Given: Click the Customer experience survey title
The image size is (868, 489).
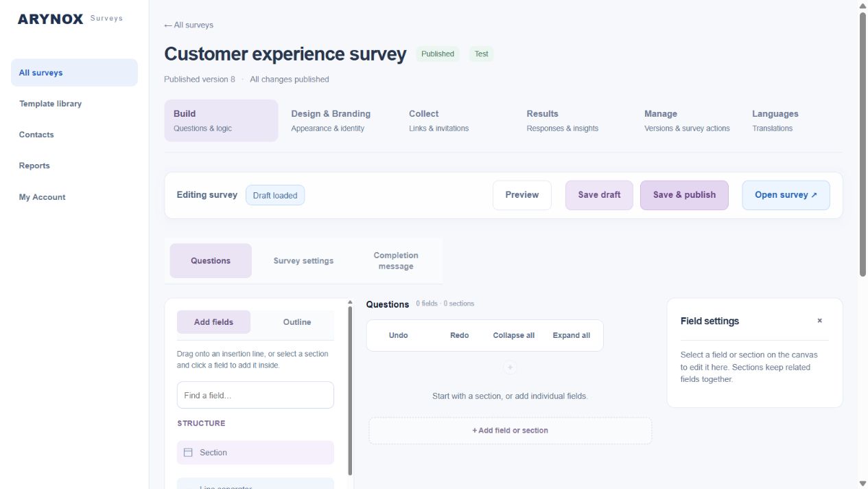Looking at the screenshot, I should (285, 54).
